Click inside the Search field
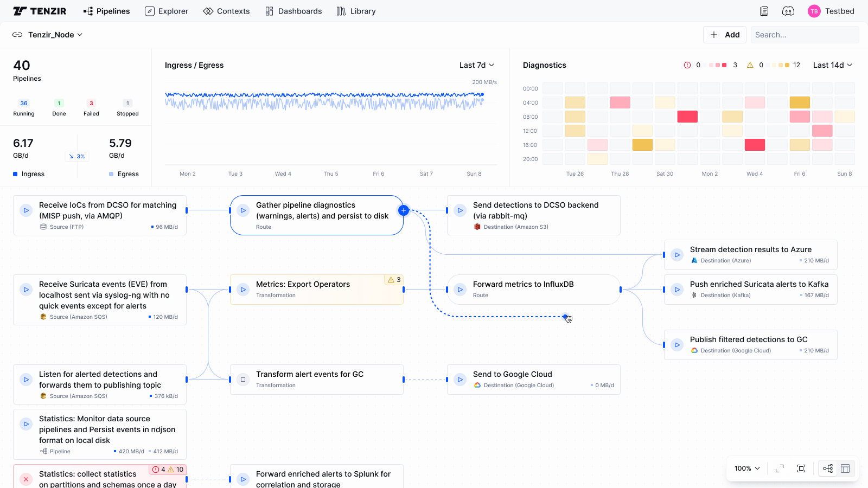Viewport: 868px width, 488px height. point(805,34)
